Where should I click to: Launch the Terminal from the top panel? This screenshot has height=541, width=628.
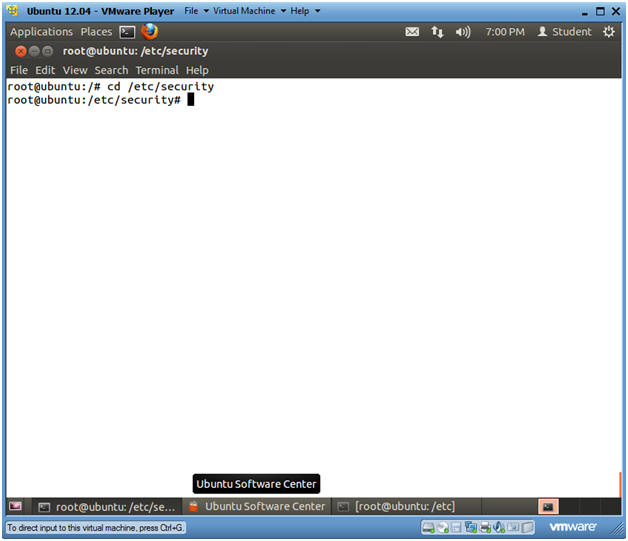pyautogui.click(x=127, y=32)
